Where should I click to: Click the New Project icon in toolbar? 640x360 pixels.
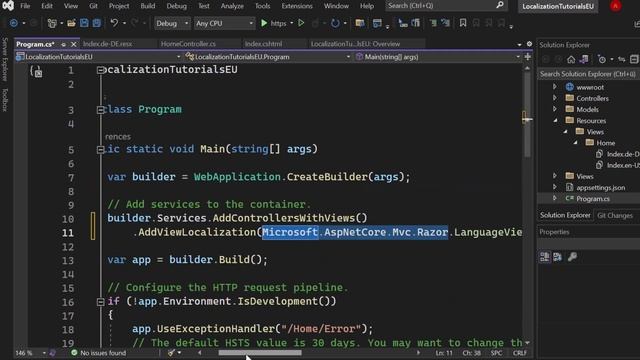click(x=52, y=23)
